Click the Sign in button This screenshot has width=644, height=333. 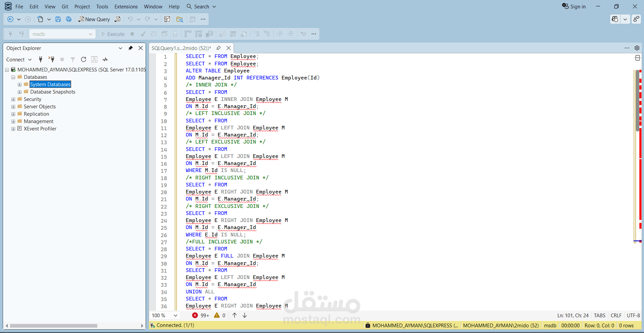pyautogui.click(x=574, y=6)
